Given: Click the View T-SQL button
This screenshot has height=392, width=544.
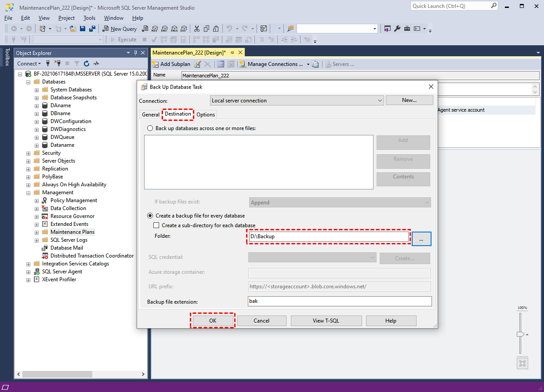Looking at the screenshot, I should [326, 321].
